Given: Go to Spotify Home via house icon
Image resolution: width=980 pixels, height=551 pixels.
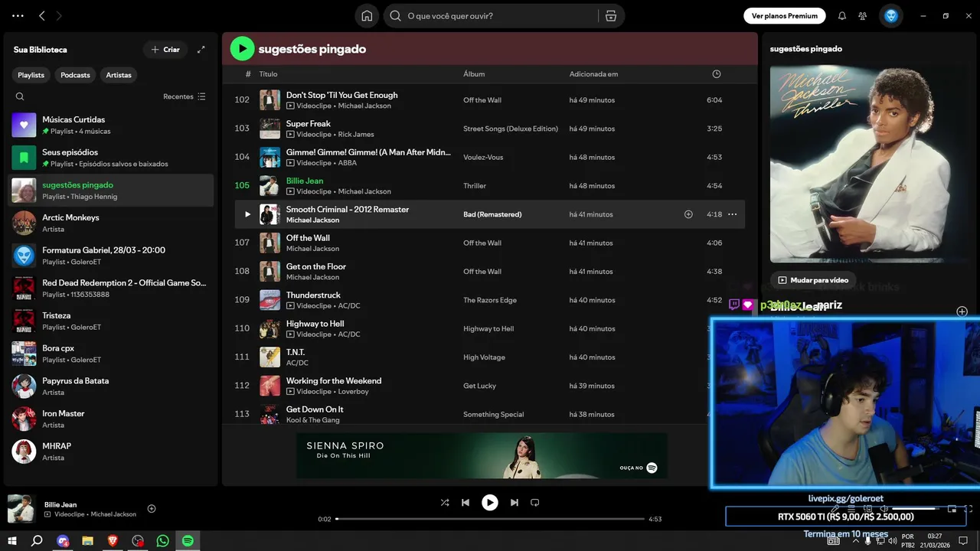Looking at the screenshot, I should click(x=367, y=16).
